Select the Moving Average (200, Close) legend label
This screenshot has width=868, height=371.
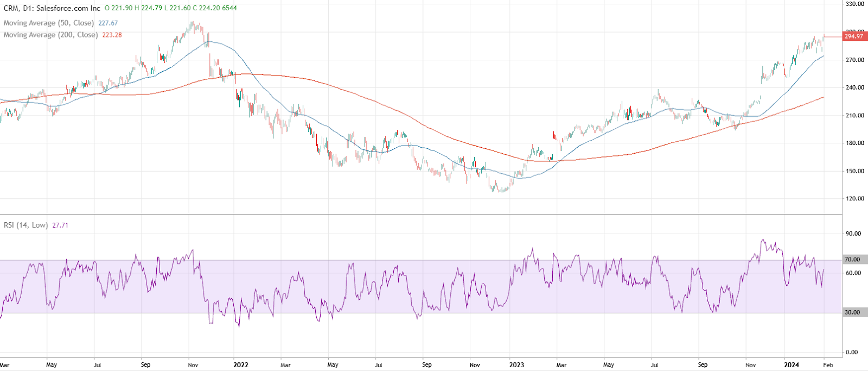[x=50, y=35]
